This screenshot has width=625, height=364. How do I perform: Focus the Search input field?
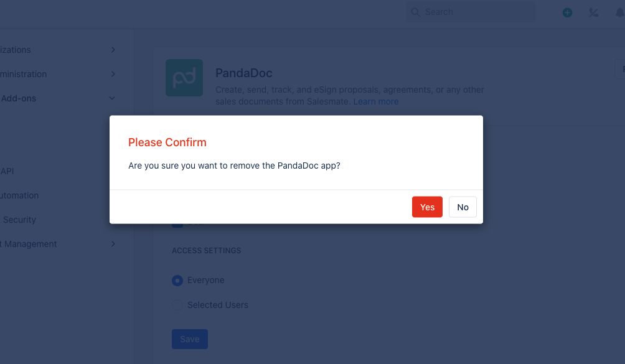click(x=471, y=12)
